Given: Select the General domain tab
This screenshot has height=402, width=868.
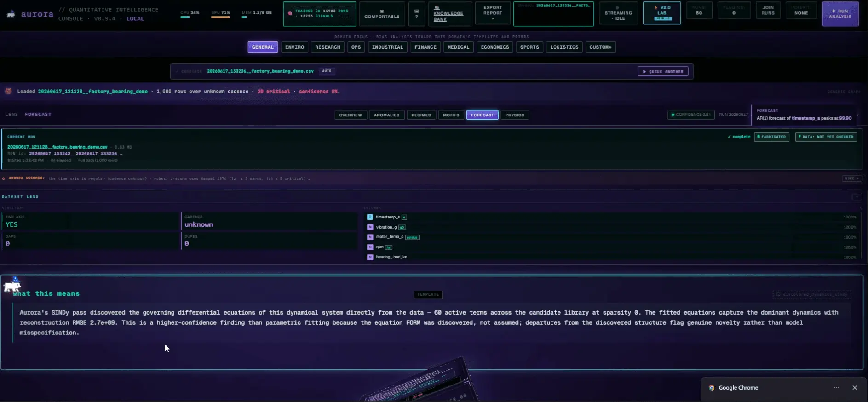Looking at the screenshot, I should (263, 47).
